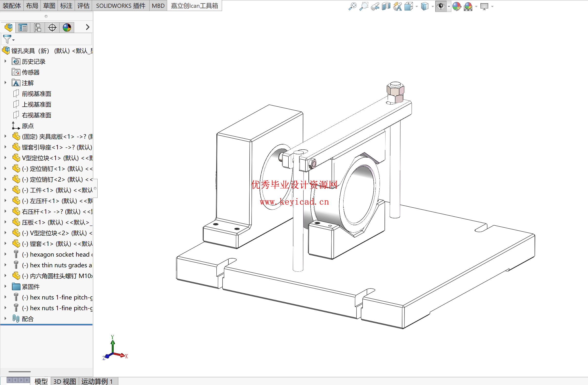
Task: Select the 右压杆<1> component
Action: pos(52,212)
